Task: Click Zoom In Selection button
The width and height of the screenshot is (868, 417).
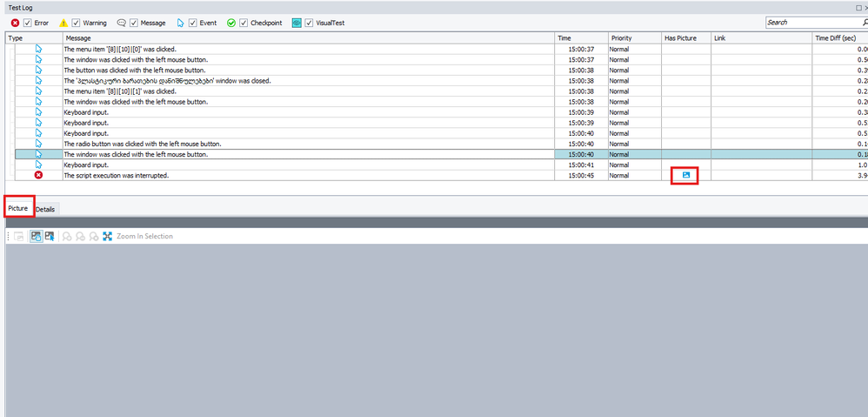Action: click(x=145, y=237)
